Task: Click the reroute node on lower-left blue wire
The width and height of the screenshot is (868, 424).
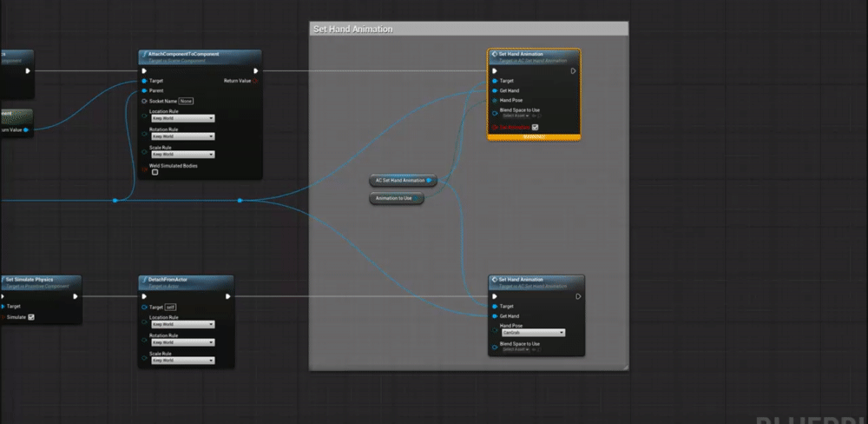Action: click(115, 200)
